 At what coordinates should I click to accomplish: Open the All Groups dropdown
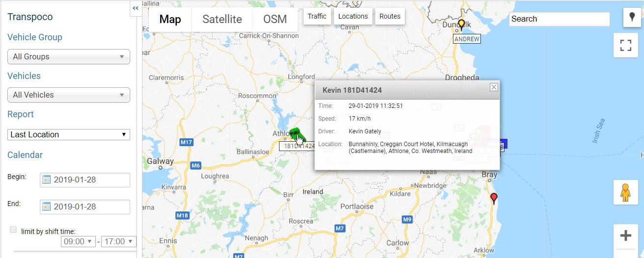coord(69,56)
